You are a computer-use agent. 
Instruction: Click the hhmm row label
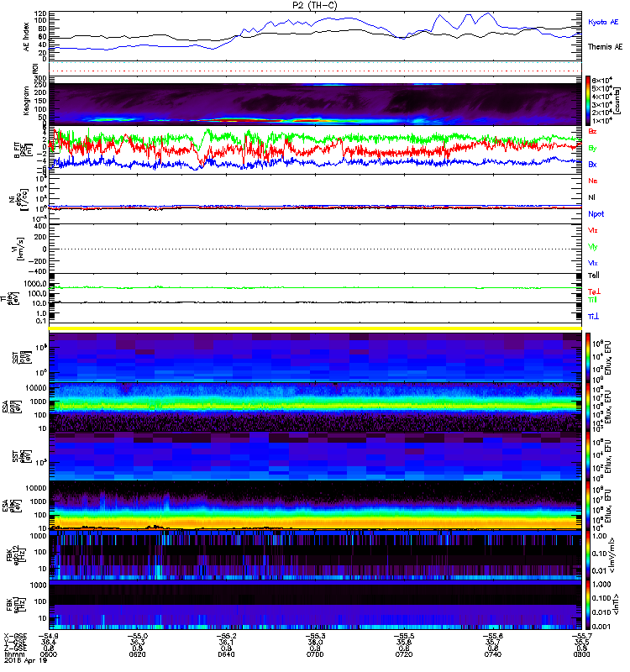coord(13,654)
